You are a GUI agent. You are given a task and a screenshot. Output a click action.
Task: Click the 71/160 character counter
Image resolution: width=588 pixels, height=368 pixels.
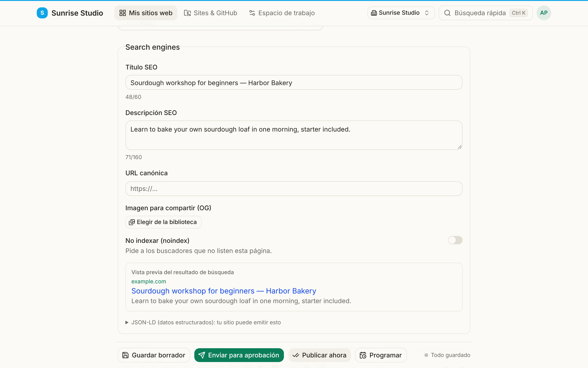tap(134, 157)
